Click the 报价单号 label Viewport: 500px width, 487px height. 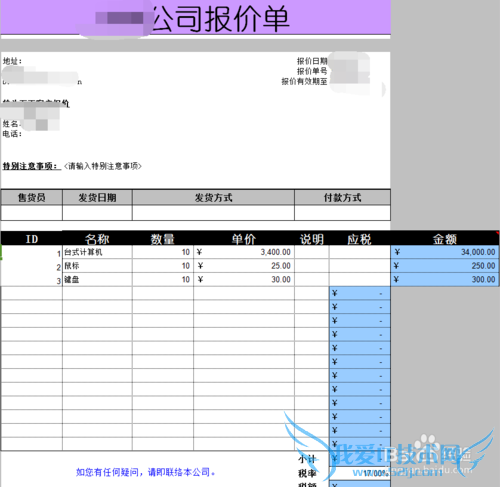(x=312, y=71)
